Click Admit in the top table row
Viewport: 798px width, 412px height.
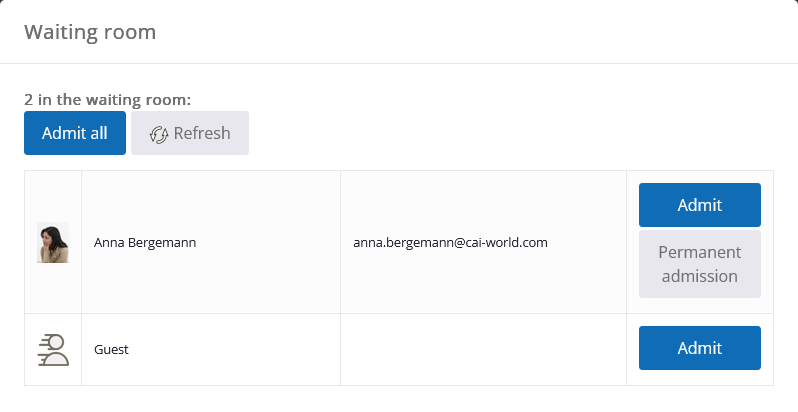coord(700,205)
